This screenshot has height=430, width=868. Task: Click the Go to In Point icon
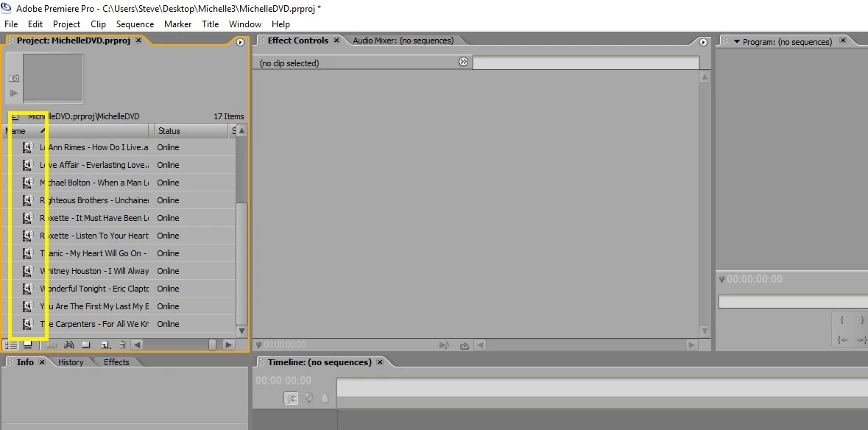pyautogui.click(x=842, y=340)
